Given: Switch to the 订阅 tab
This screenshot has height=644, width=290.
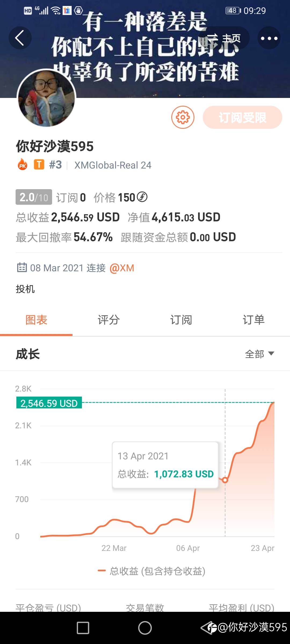Looking at the screenshot, I should point(181,320).
